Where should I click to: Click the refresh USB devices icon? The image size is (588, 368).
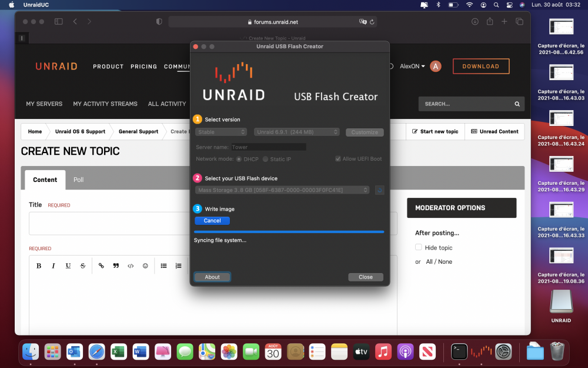(x=379, y=190)
